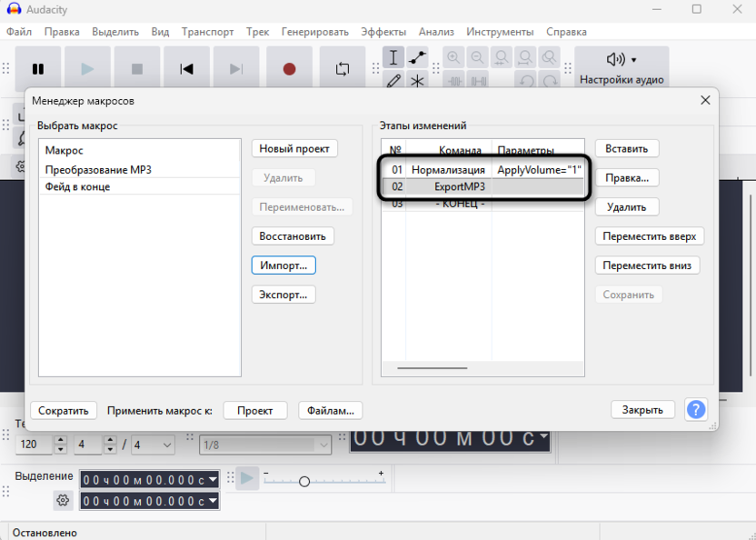The image size is (756, 540).
Task: Open the blue Help question mark icon
Action: 695,409
